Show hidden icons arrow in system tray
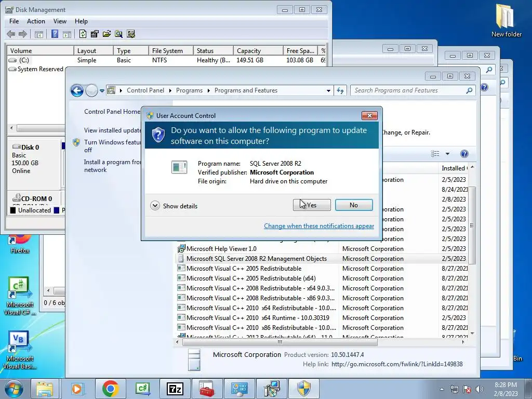Viewport: 532px width, 399px height. tap(442, 389)
